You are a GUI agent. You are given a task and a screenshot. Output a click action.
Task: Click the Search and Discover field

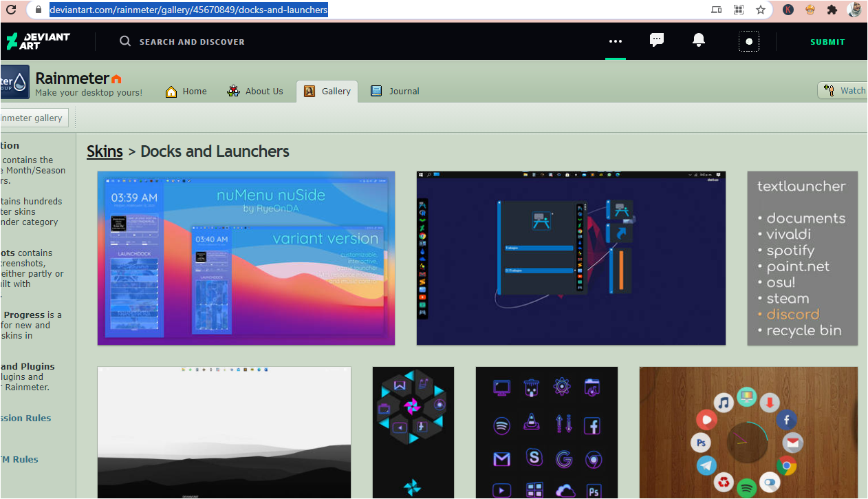192,42
